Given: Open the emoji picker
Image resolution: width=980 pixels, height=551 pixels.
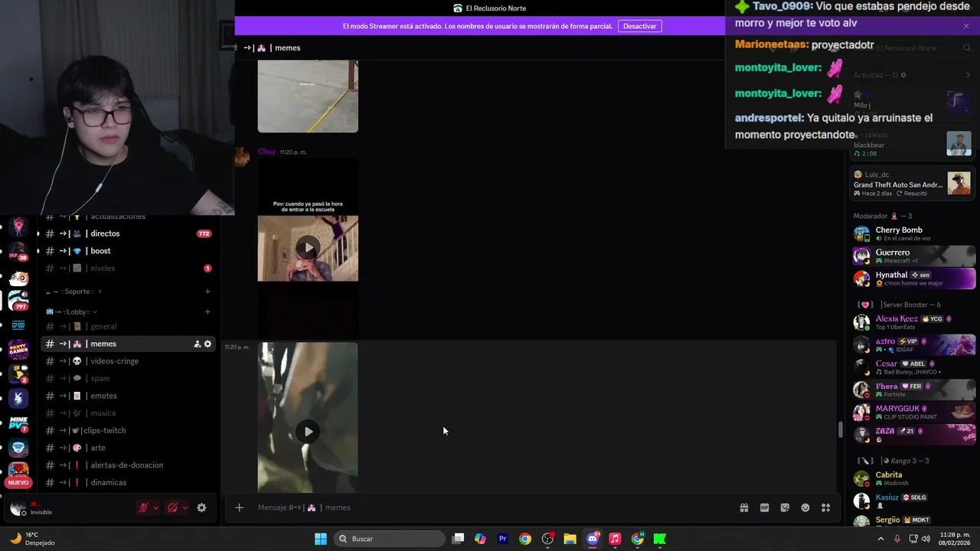Looking at the screenshot, I should [x=805, y=507].
